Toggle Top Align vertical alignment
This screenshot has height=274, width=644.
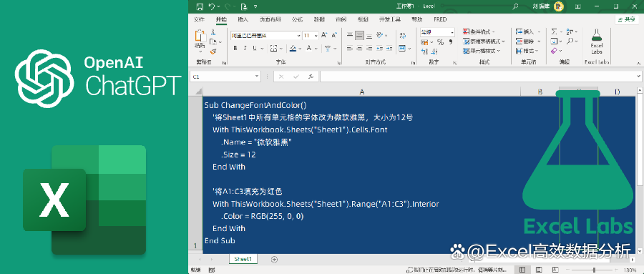tap(349, 35)
